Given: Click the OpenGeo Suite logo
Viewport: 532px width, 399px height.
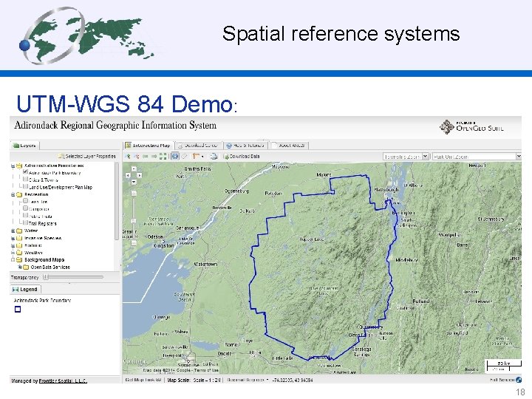Looking at the screenshot, I should (471, 127).
